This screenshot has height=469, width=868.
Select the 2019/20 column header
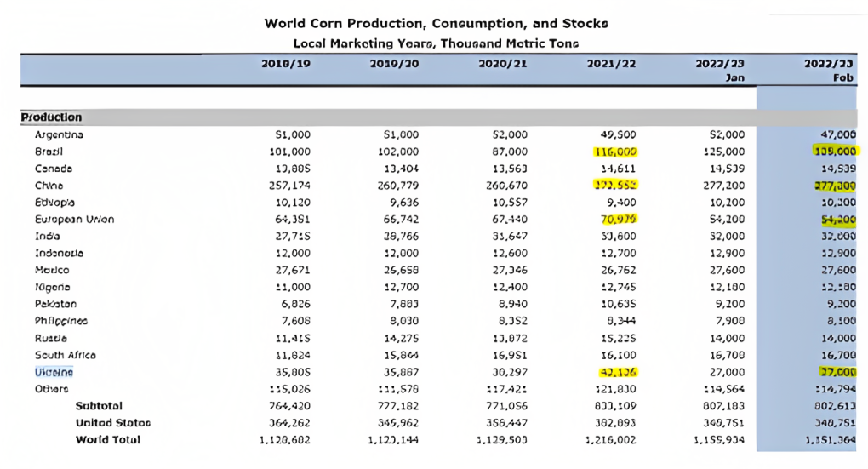(x=394, y=64)
